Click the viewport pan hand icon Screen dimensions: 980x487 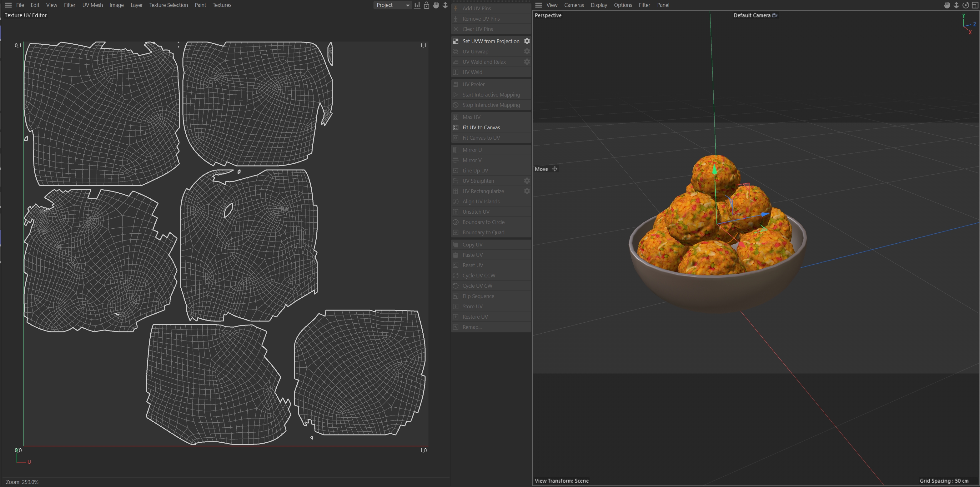[947, 5]
